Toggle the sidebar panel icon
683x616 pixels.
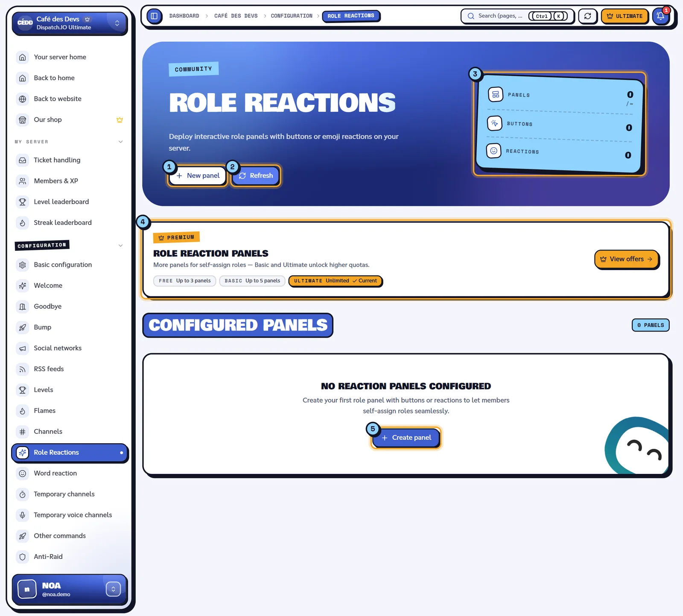(x=154, y=16)
